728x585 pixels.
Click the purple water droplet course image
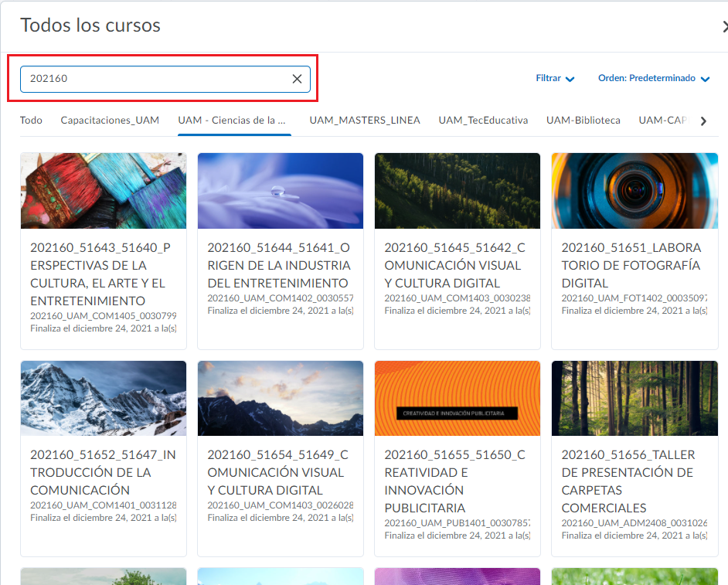tap(280, 191)
